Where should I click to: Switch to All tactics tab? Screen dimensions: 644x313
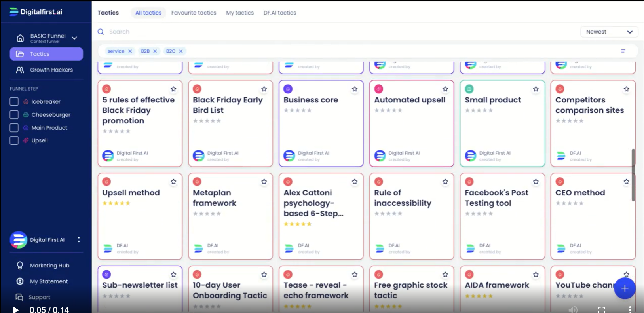click(148, 13)
